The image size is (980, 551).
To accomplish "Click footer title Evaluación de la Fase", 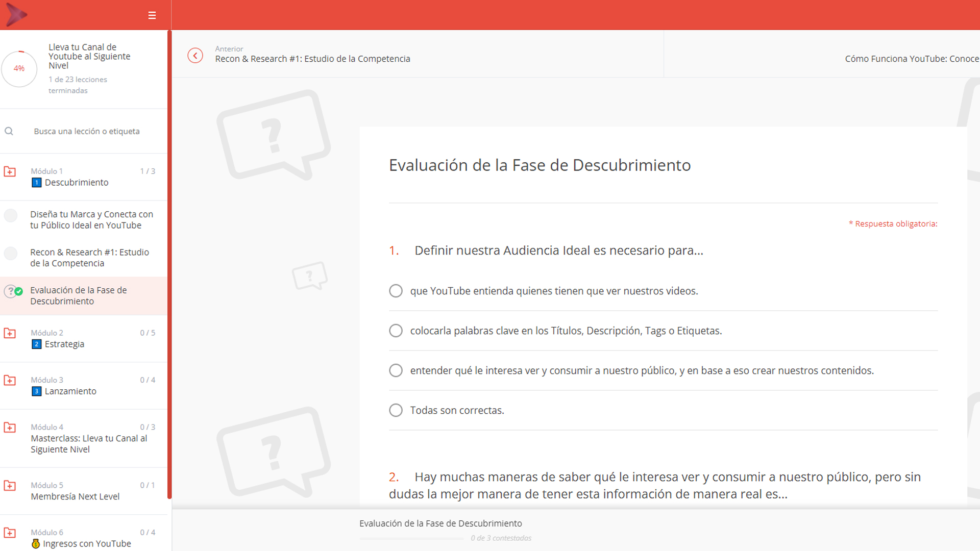I will coord(440,523).
